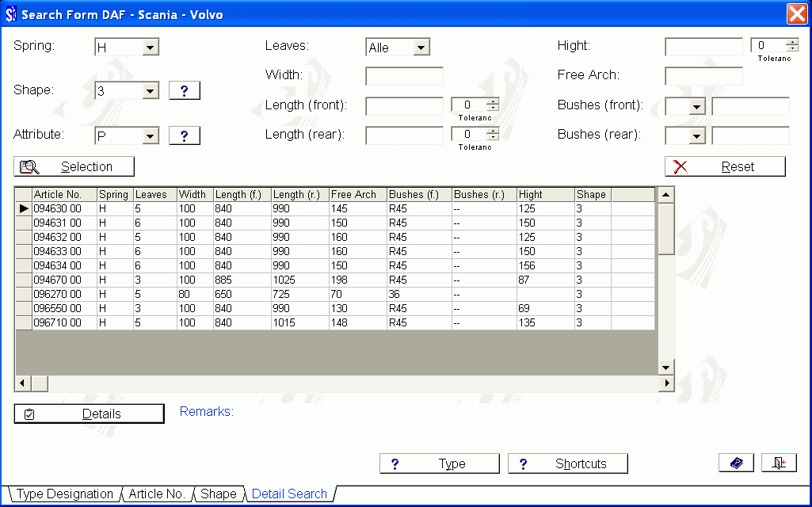The height and width of the screenshot is (507, 812).
Task: Select article 096550 00 row
Action: [x=335, y=309]
